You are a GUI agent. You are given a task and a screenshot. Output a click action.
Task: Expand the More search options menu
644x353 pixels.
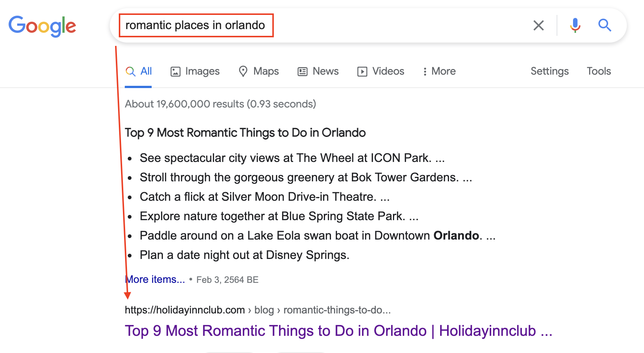(x=439, y=71)
